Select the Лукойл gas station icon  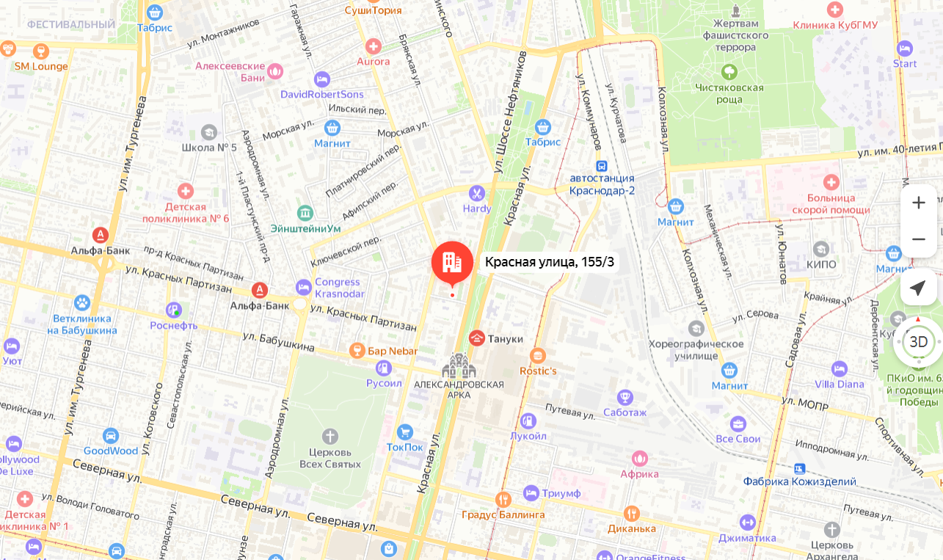[x=528, y=421]
